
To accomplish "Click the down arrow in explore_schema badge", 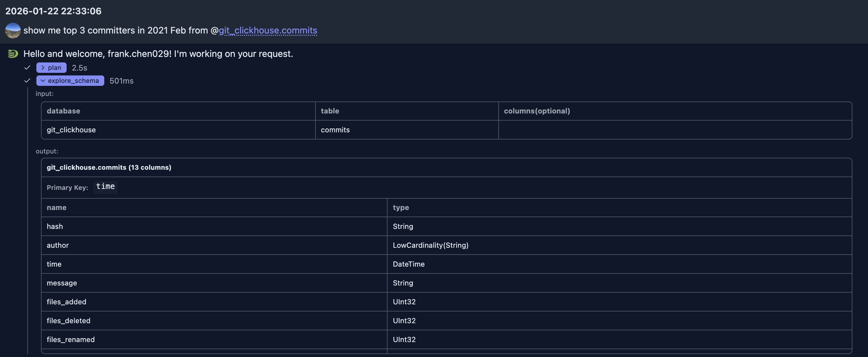I will (43, 81).
